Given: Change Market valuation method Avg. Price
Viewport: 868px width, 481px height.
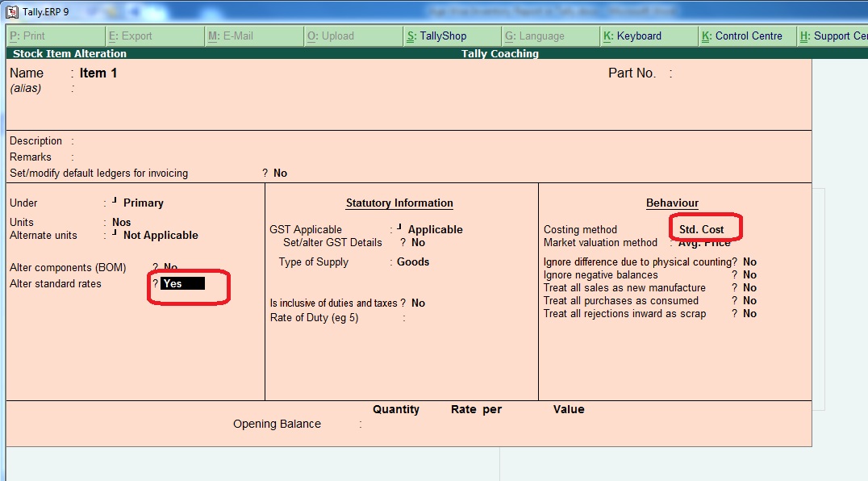Looking at the screenshot, I should click(704, 241).
